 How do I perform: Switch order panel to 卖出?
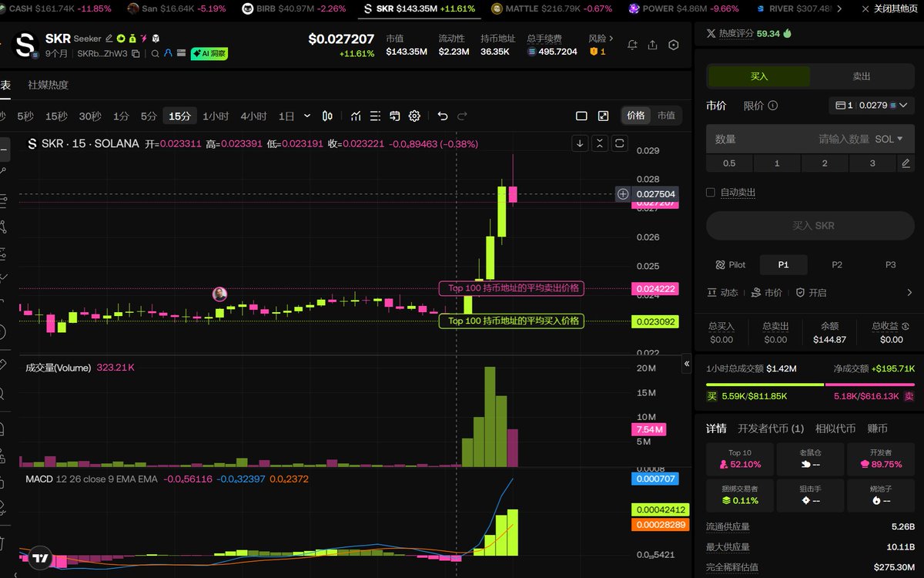click(x=861, y=76)
